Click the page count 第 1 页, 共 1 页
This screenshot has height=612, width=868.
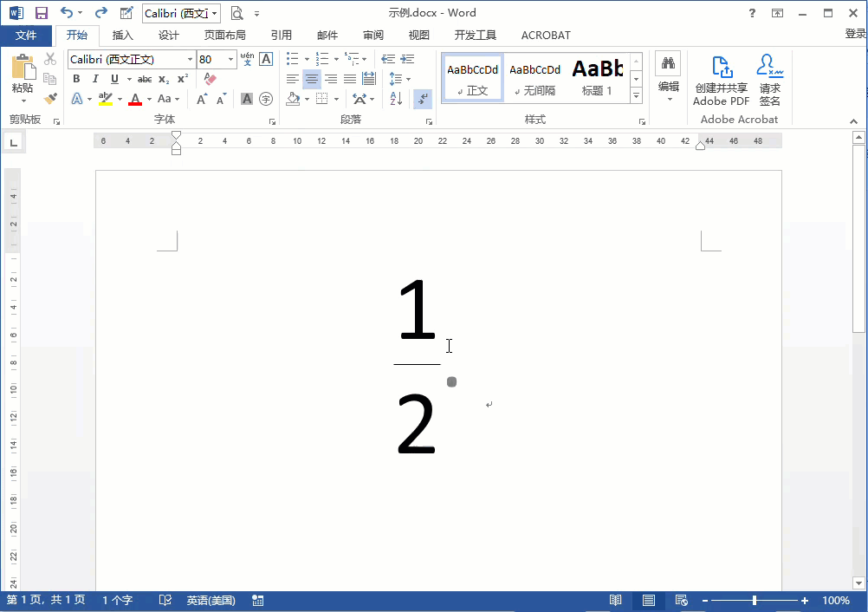pos(46,601)
